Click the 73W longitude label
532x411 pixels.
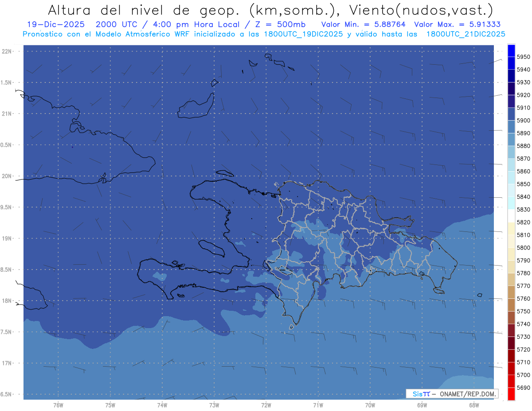coord(214,405)
